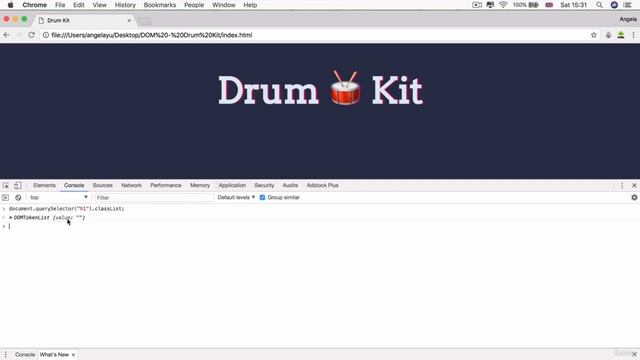This screenshot has width=640, height=360.
Task: Click the Apple menu icon
Action: [10, 5]
